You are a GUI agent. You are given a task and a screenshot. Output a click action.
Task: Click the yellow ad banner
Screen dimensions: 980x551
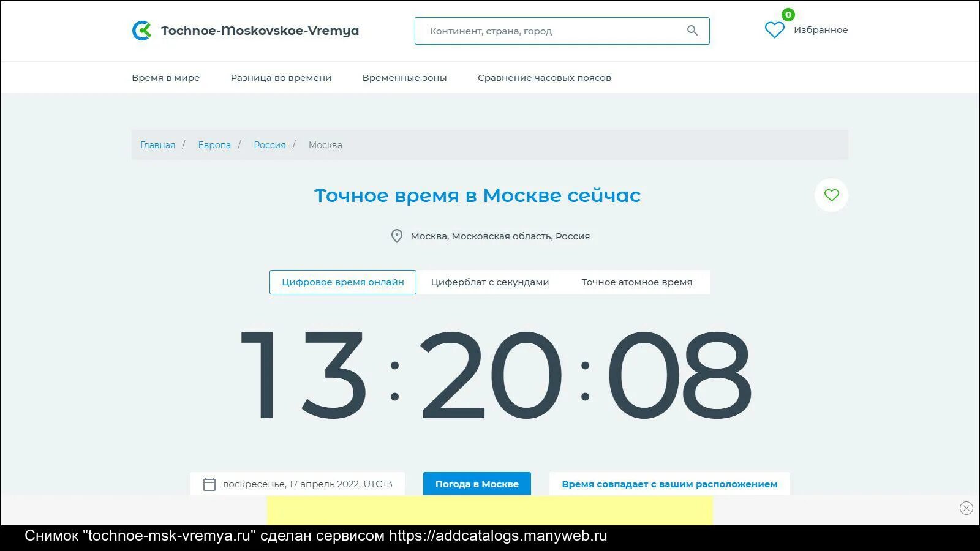(490, 510)
